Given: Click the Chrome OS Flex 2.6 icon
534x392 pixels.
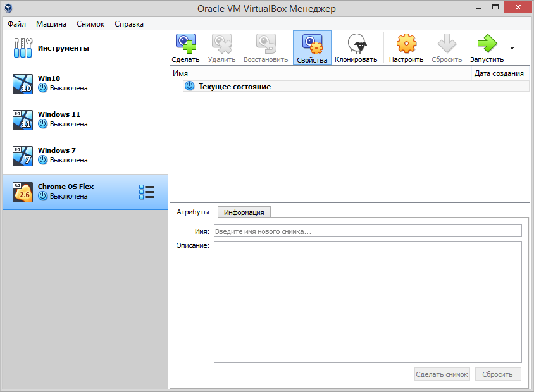Looking at the screenshot, I should click(x=23, y=192).
